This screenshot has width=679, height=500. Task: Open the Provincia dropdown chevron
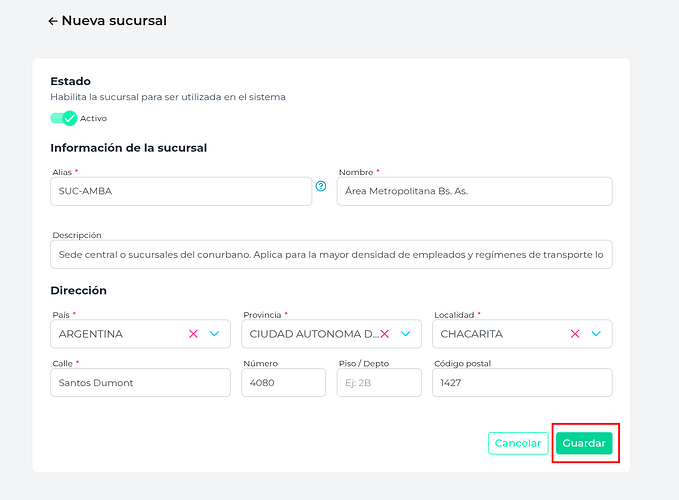pos(405,334)
